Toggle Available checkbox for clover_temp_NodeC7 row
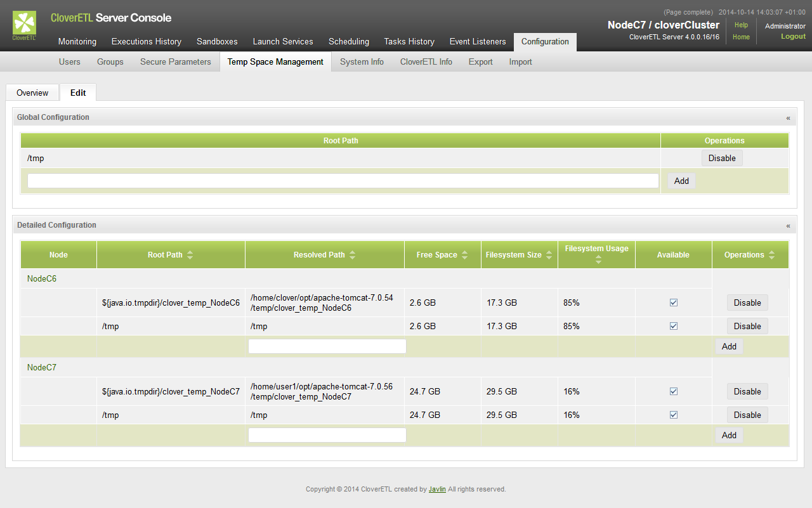Viewport: 812px width, 508px height. coord(674,391)
